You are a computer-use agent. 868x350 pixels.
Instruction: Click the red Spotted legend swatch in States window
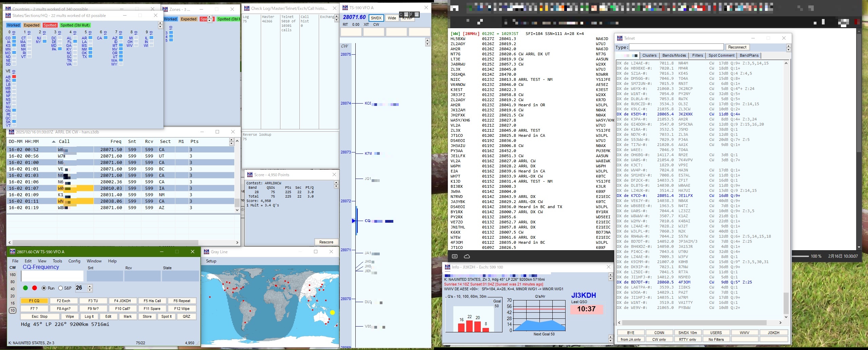click(50, 25)
